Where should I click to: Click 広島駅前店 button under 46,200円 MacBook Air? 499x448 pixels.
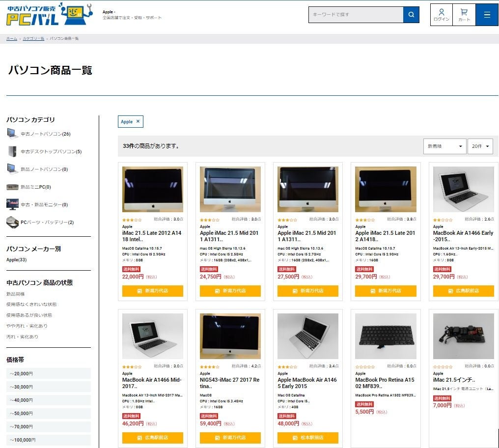[x=152, y=438]
